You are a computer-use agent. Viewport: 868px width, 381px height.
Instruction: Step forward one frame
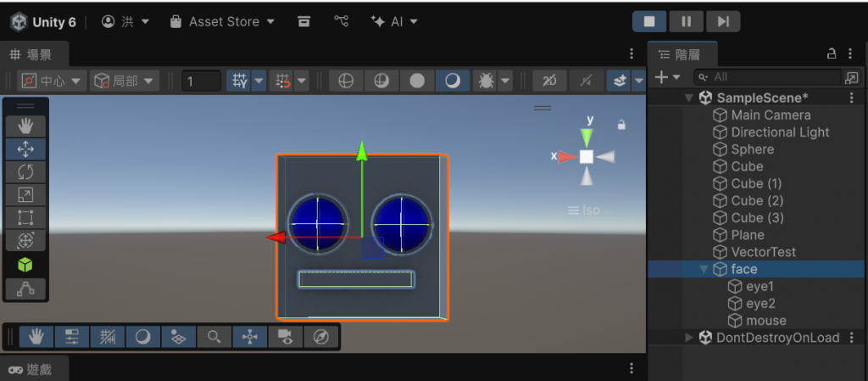[723, 21]
